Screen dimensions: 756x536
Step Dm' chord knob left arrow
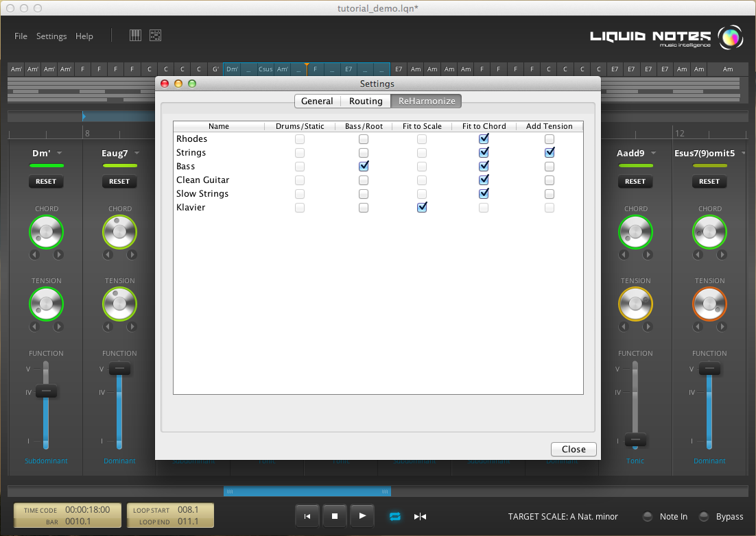click(x=34, y=255)
